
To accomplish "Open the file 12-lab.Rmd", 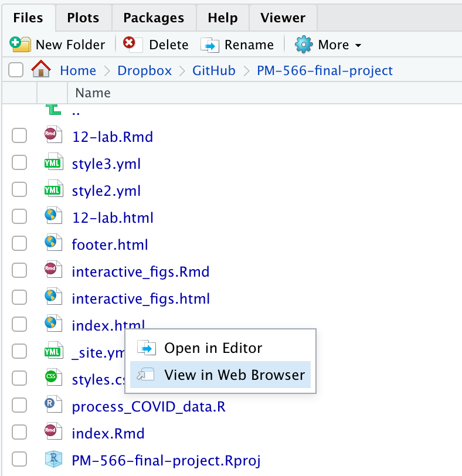I will tap(113, 137).
